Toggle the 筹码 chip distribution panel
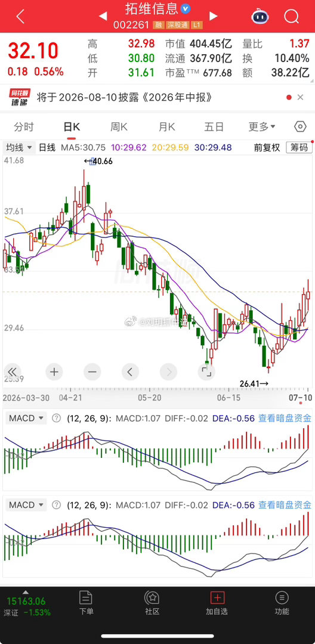Screen dimensions: 315x644 (x=298, y=147)
